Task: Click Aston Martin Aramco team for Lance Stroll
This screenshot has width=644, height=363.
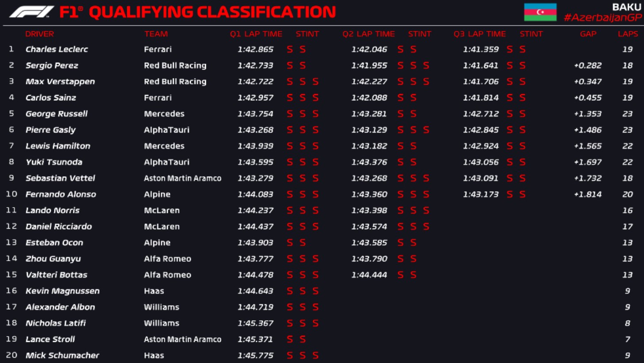Action: click(x=182, y=339)
